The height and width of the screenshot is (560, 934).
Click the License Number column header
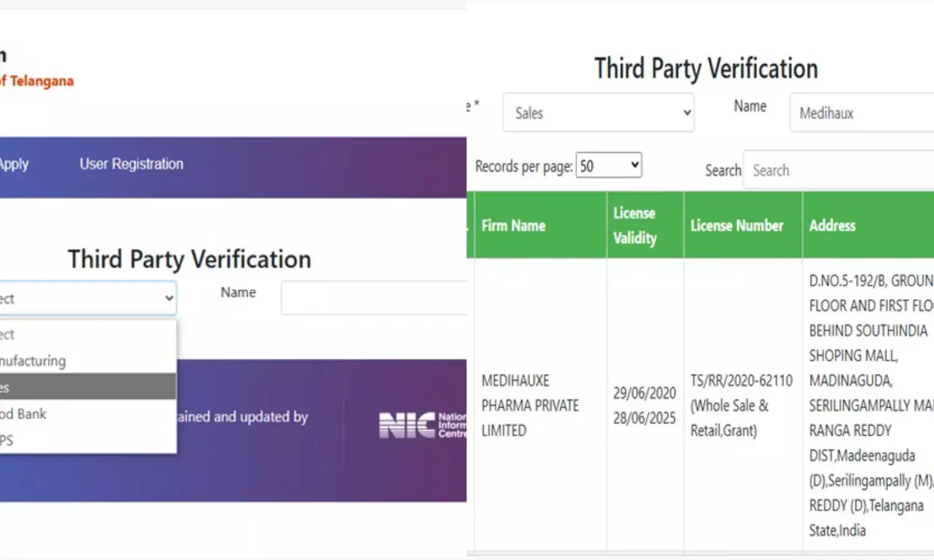737,225
